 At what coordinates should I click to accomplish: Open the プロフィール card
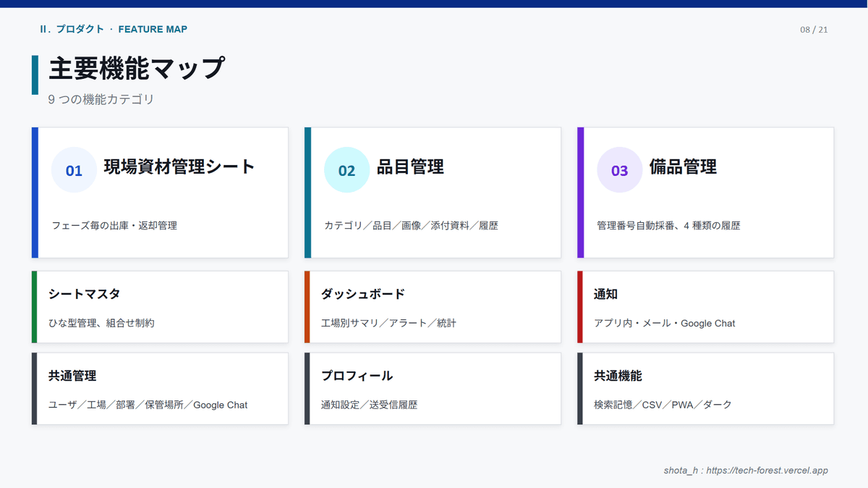433,389
